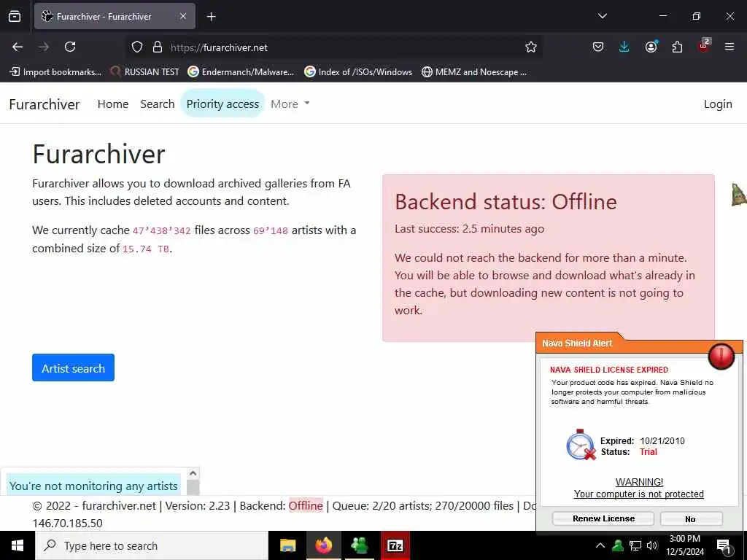
Task: Click the Login link
Action: pyautogui.click(x=718, y=104)
